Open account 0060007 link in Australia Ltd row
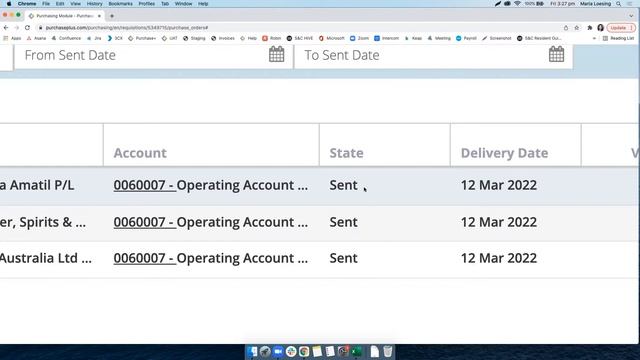 tap(144, 258)
